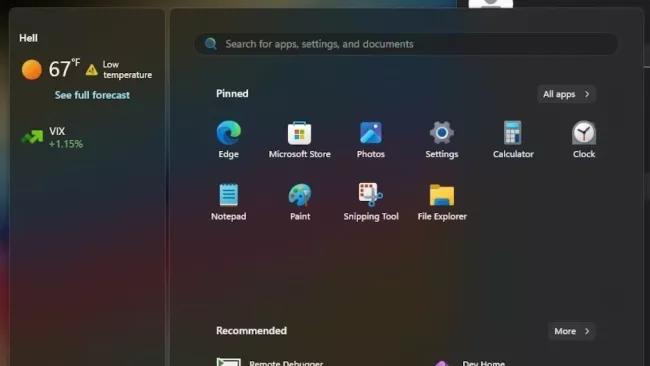Open Notepad from the pinned apps
Image resolution: width=650 pixels, height=366 pixels.
(228, 202)
